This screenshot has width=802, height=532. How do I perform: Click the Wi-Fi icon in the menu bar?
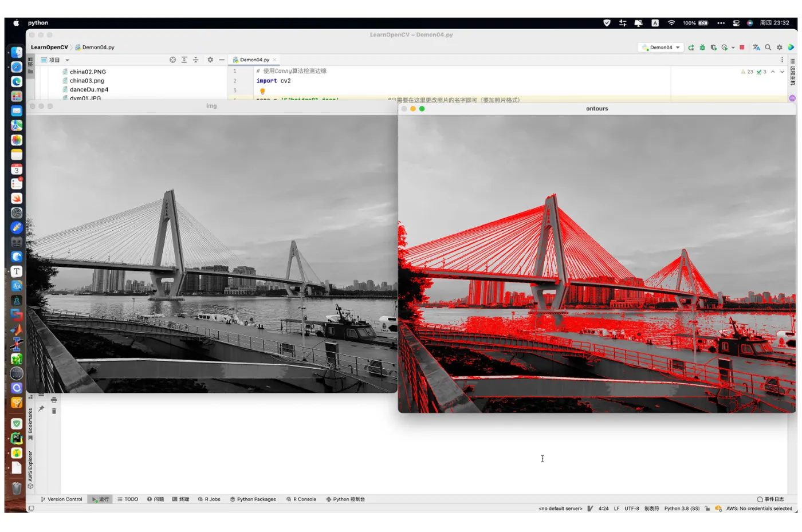click(x=671, y=23)
